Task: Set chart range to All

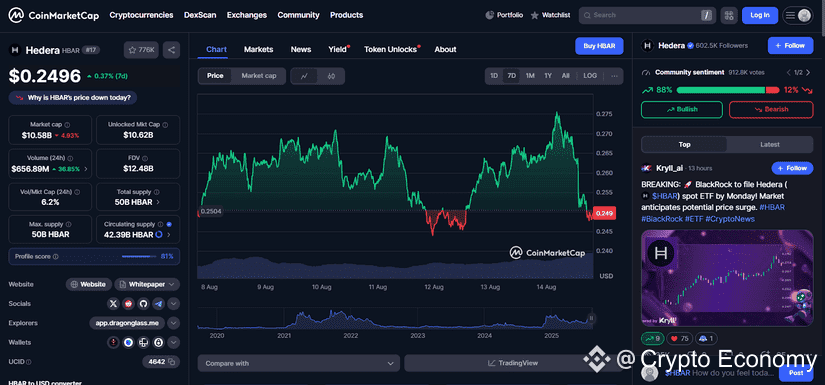Action: [x=566, y=76]
